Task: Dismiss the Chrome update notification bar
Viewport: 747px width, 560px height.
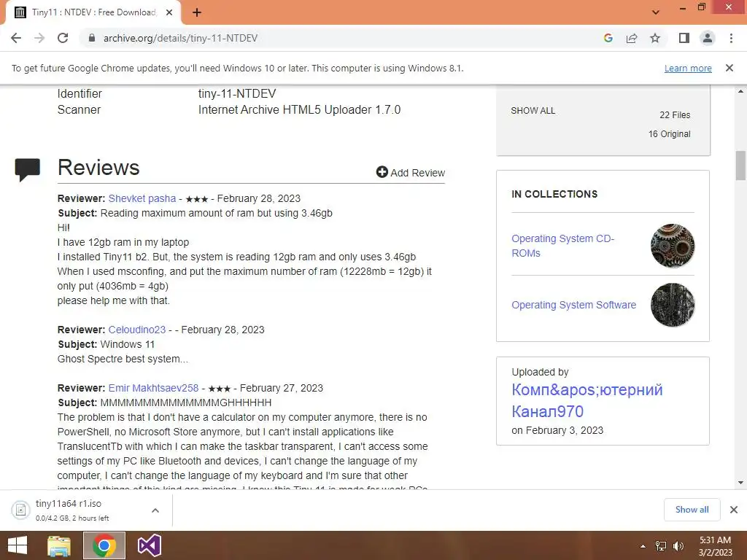Action: 729,68
